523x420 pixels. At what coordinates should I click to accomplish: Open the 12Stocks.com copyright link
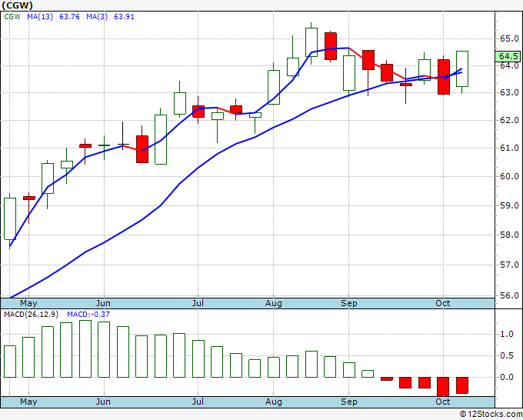(491, 415)
